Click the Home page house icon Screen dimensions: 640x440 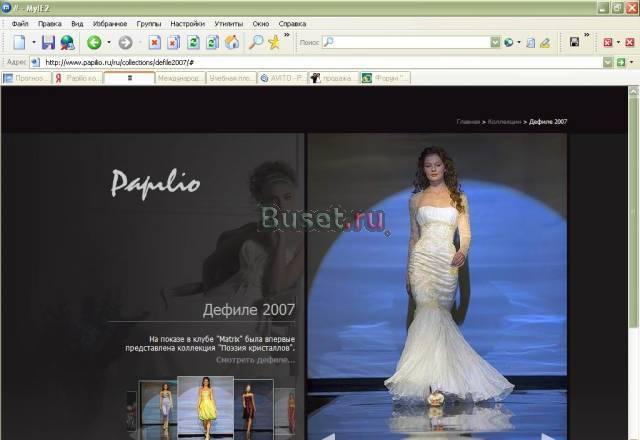(232, 42)
